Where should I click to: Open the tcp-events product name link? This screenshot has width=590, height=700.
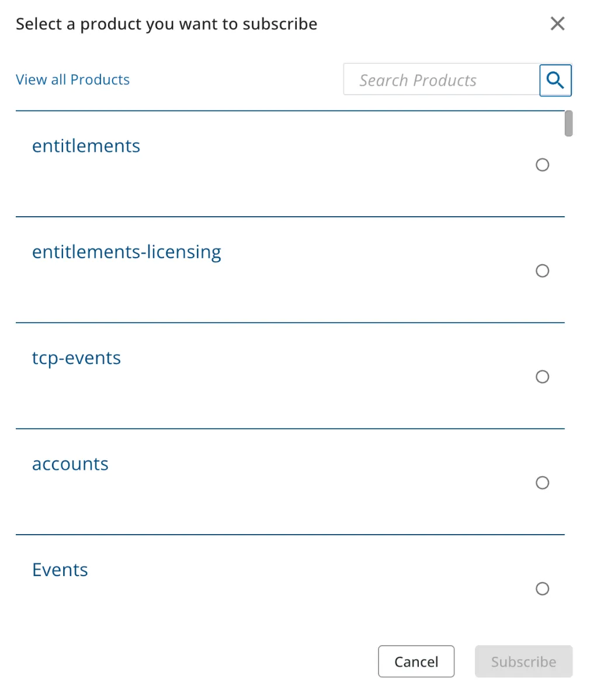pyautogui.click(x=77, y=359)
